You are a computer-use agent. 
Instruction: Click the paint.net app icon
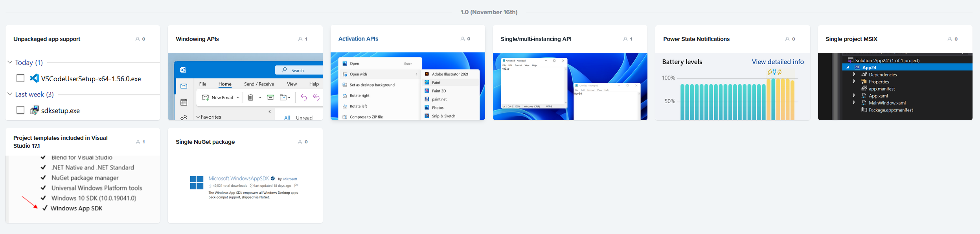point(427,99)
